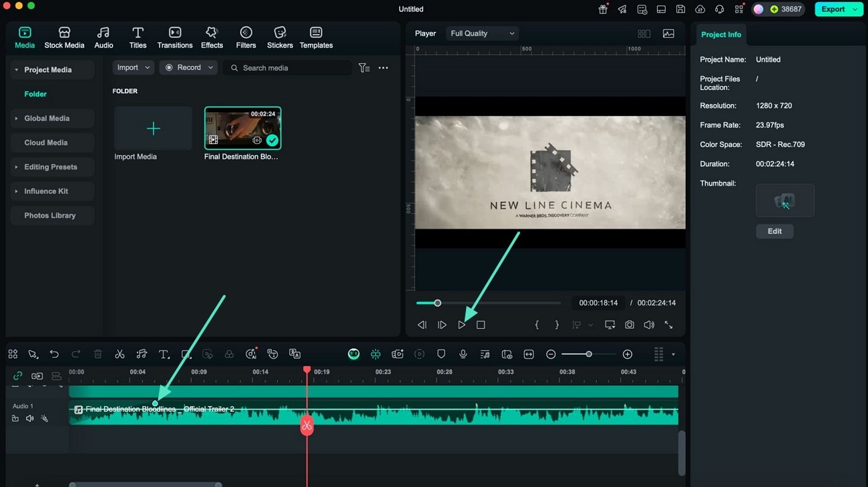This screenshot has height=487, width=868.
Task: Go to the Transitions tab
Action: (175, 38)
